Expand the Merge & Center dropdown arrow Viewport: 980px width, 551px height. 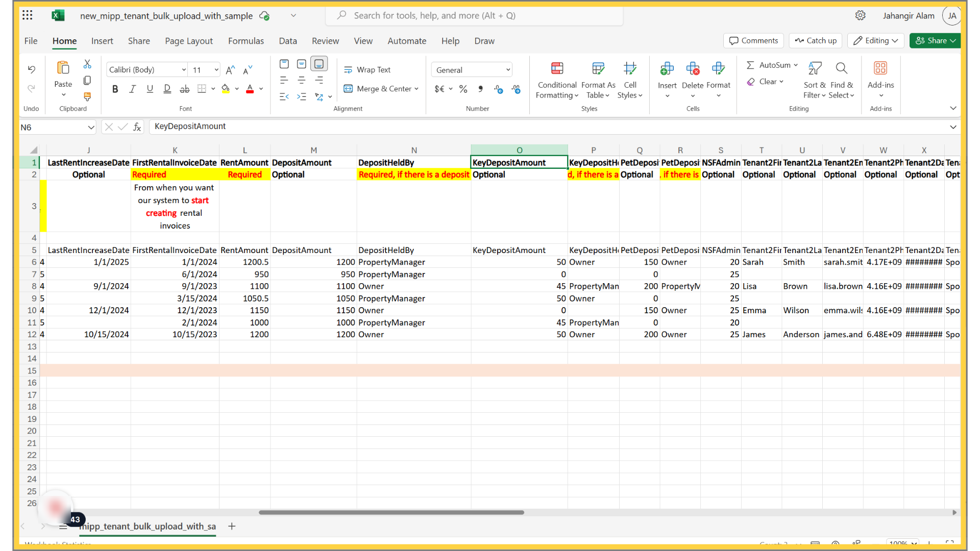(417, 89)
